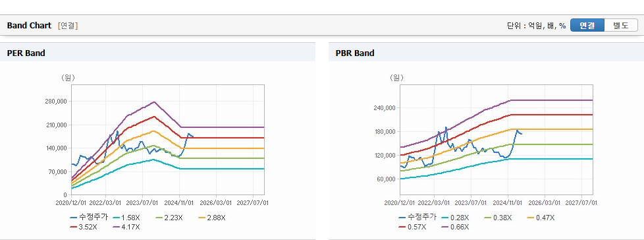
Task: Toggle the 4.17X legend entry
Action: click(126, 227)
